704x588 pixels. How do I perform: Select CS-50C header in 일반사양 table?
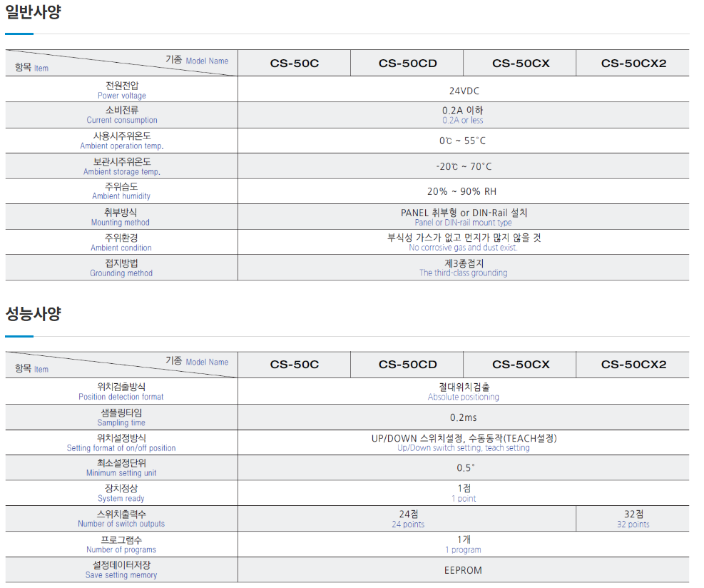pos(294,64)
